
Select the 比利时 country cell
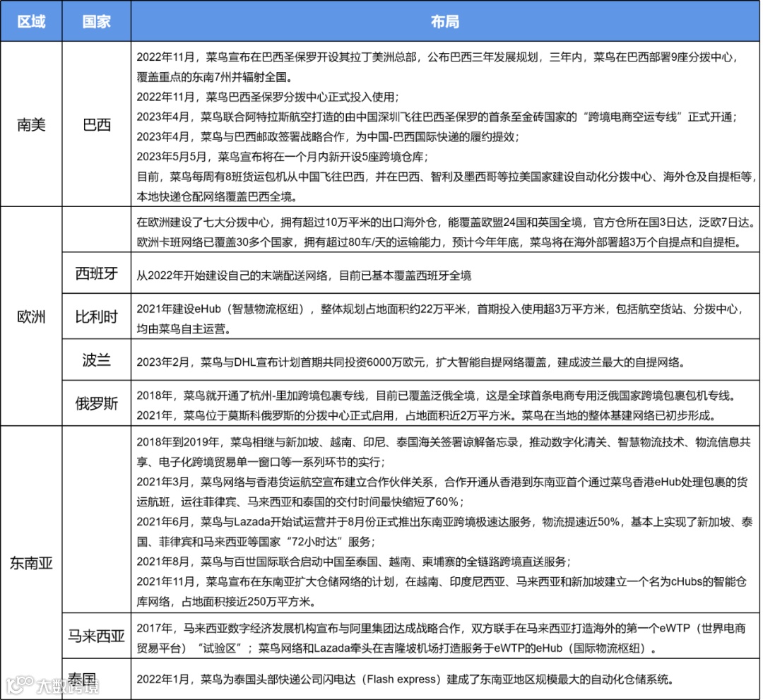(96, 316)
